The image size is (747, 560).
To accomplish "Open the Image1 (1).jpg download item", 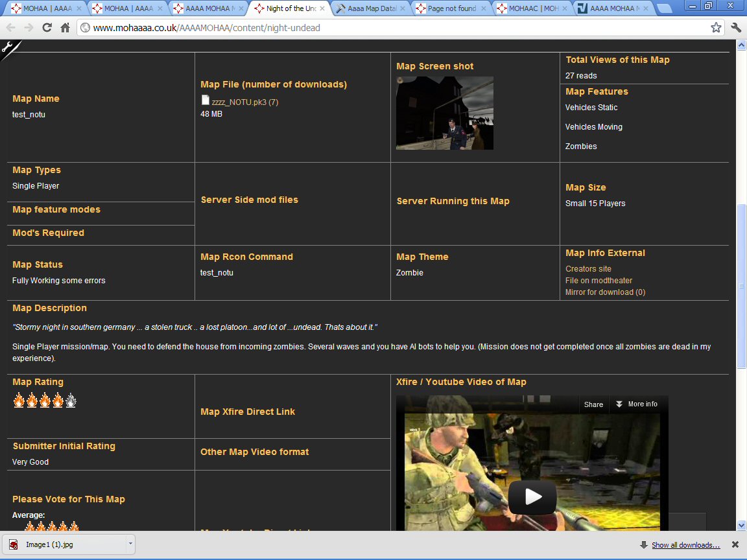I will (64, 544).
